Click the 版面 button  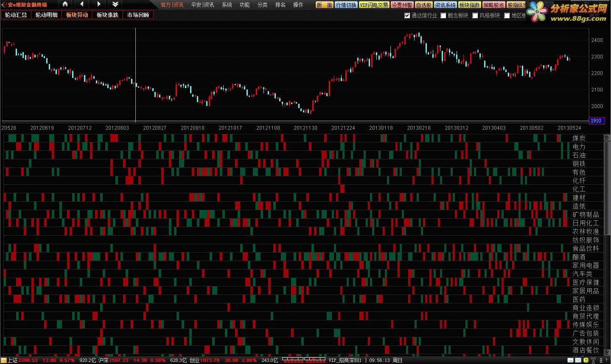coord(325,5)
